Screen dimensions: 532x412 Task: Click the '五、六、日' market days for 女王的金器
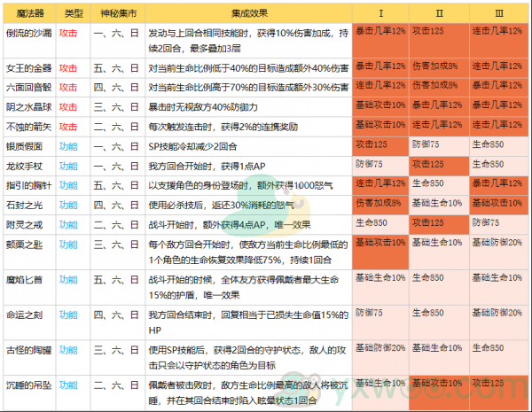click(116, 68)
